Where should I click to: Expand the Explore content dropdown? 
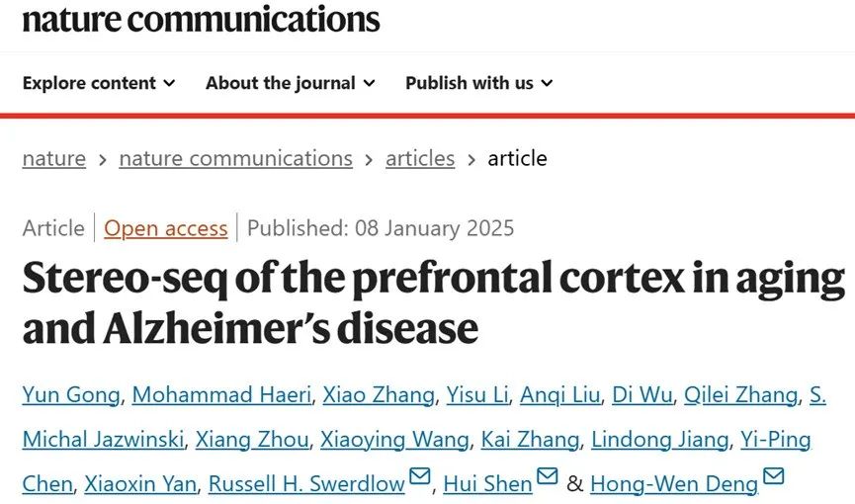click(x=99, y=83)
